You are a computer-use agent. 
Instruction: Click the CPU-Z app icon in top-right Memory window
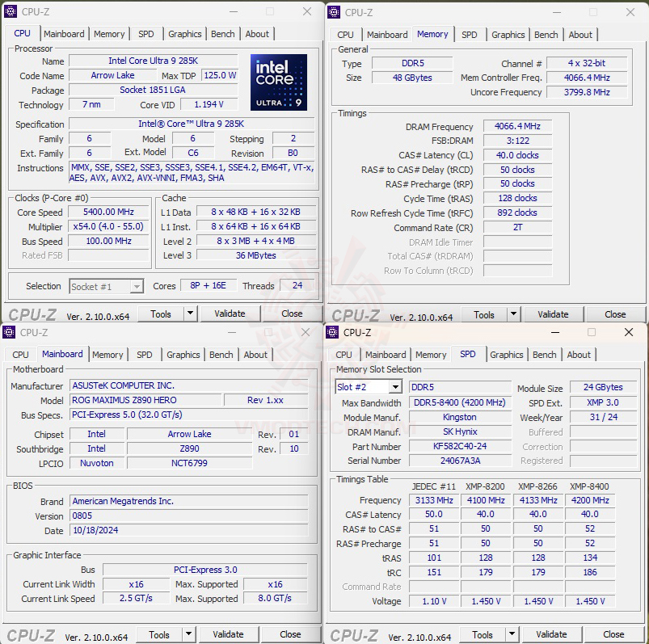coord(334,12)
